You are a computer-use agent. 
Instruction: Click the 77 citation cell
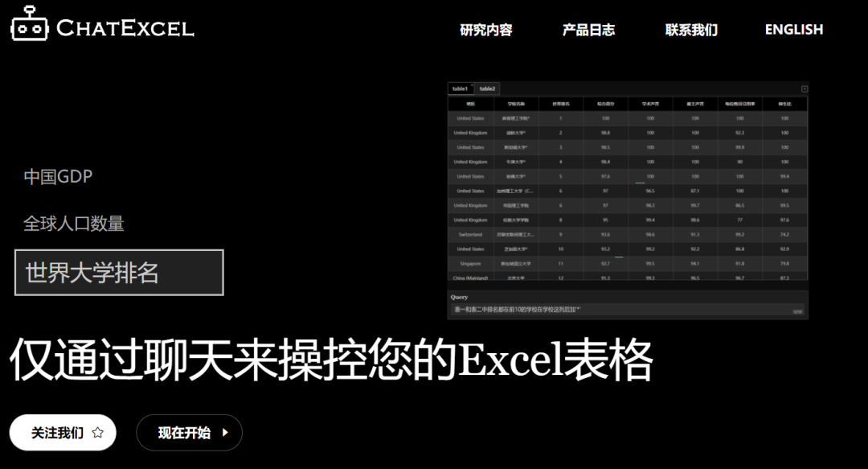pos(740,220)
